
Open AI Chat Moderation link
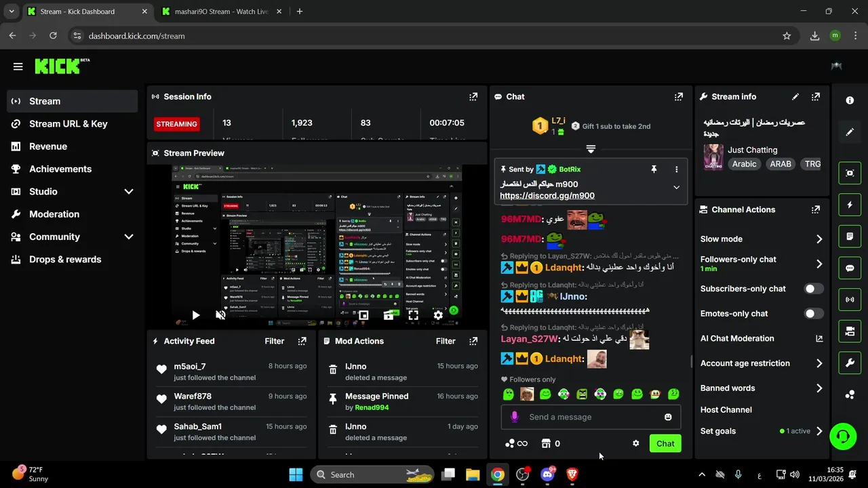pos(762,338)
